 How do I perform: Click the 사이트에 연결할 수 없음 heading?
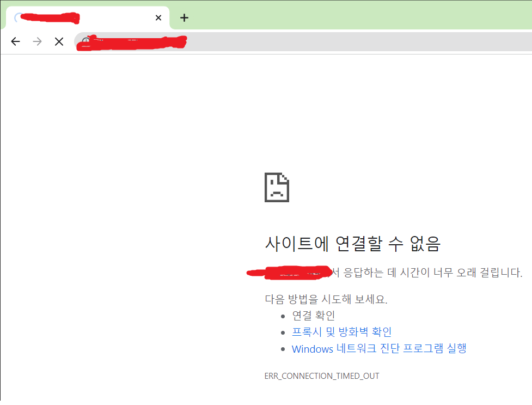pyautogui.click(x=352, y=244)
